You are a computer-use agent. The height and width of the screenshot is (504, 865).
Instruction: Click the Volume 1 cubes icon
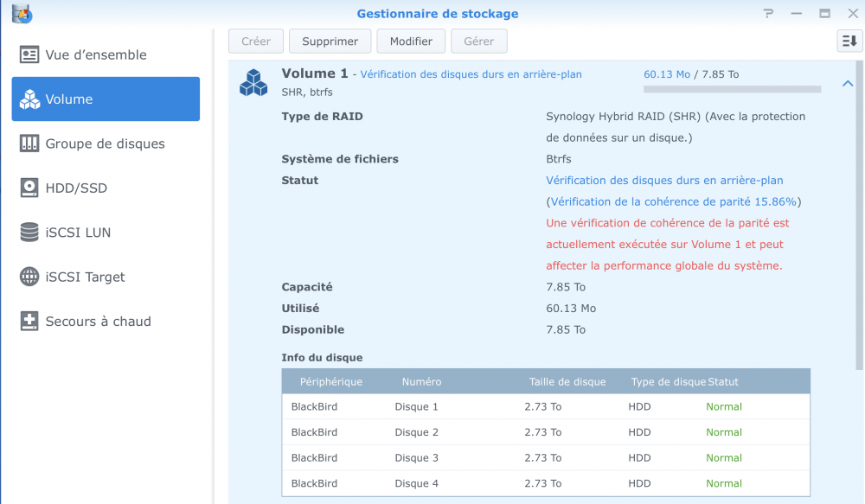(254, 83)
